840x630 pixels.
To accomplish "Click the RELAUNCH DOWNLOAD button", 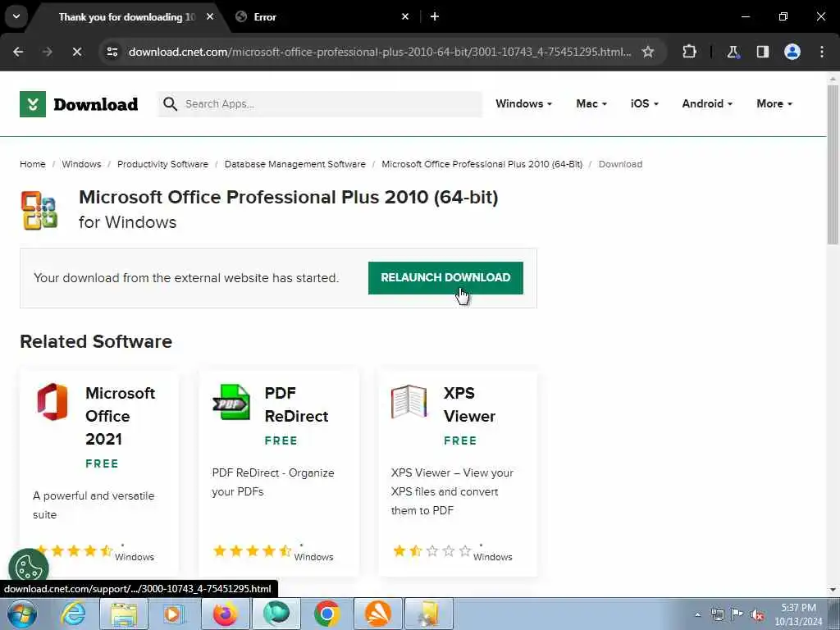I will pos(445,277).
